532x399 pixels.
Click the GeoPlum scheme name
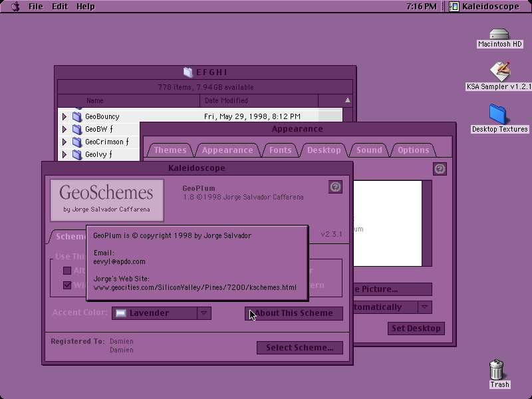(x=199, y=188)
